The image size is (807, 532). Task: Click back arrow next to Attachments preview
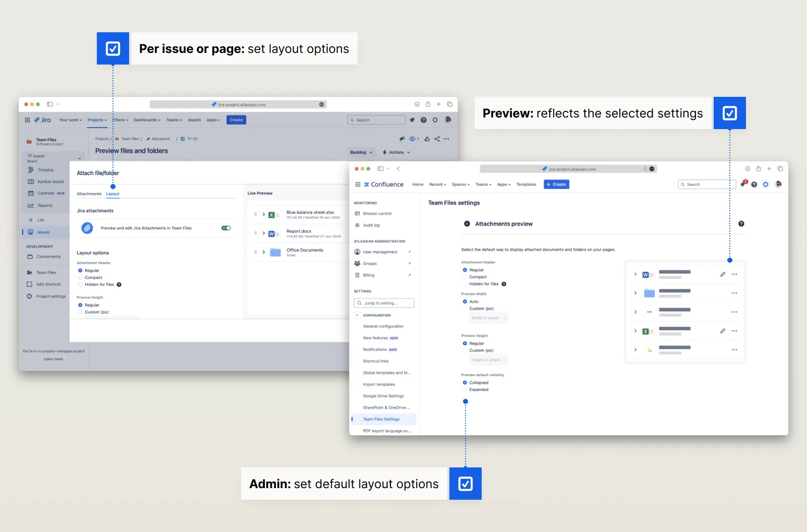(x=467, y=224)
